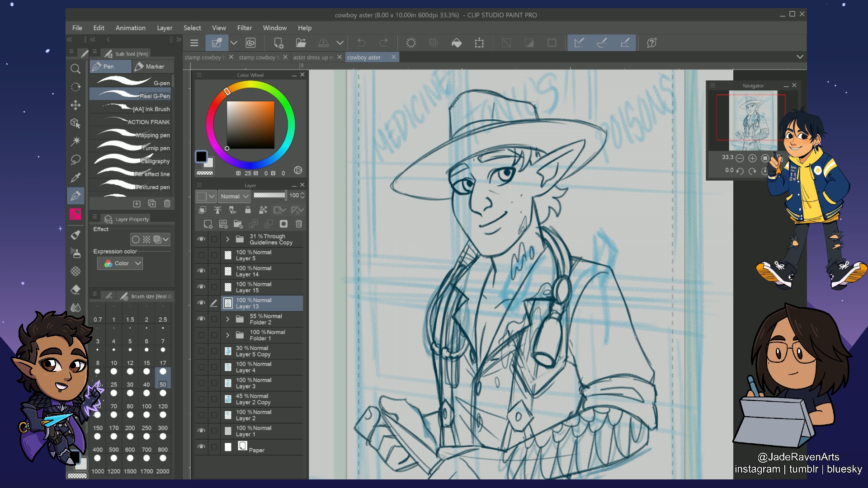This screenshot has width=868, height=488.
Task: Click the layer opacity slider
Action: pos(269,195)
